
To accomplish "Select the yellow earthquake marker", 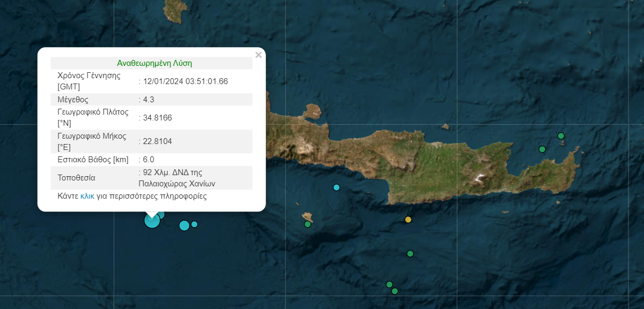I will (x=408, y=220).
